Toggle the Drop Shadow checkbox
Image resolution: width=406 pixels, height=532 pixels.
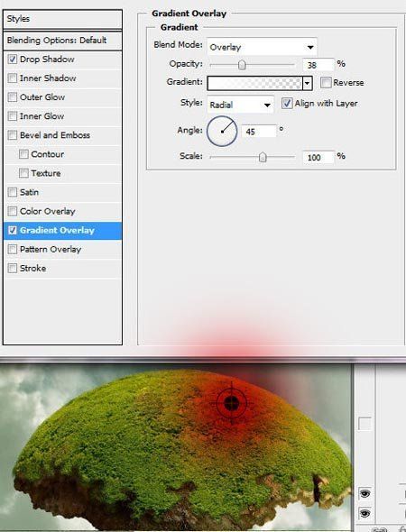[x=13, y=60]
